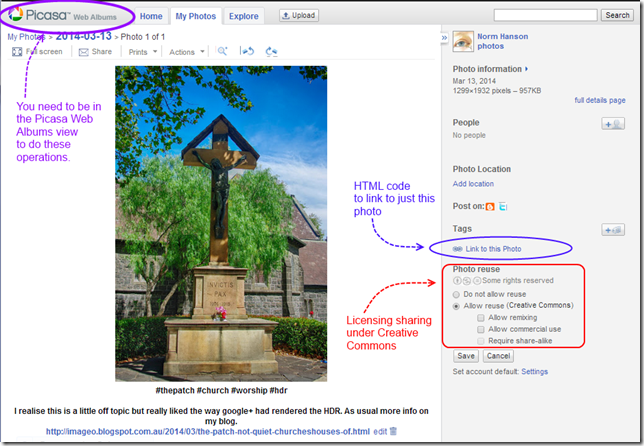Click the #thepatch #church hashtag caption
This screenshot has height=446, width=644.
point(221,391)
